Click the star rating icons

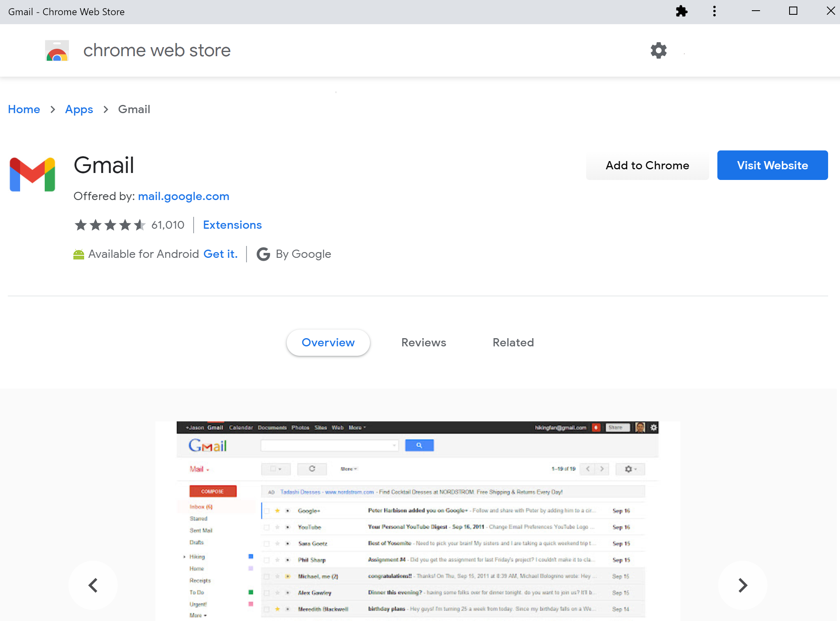pyautogui.click(x=110, y=225)
